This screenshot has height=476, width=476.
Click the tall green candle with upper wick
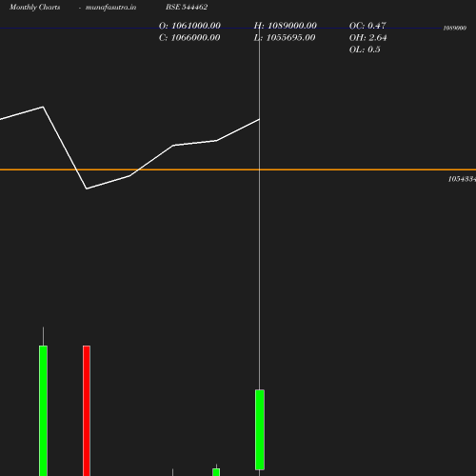pos(43,410)
